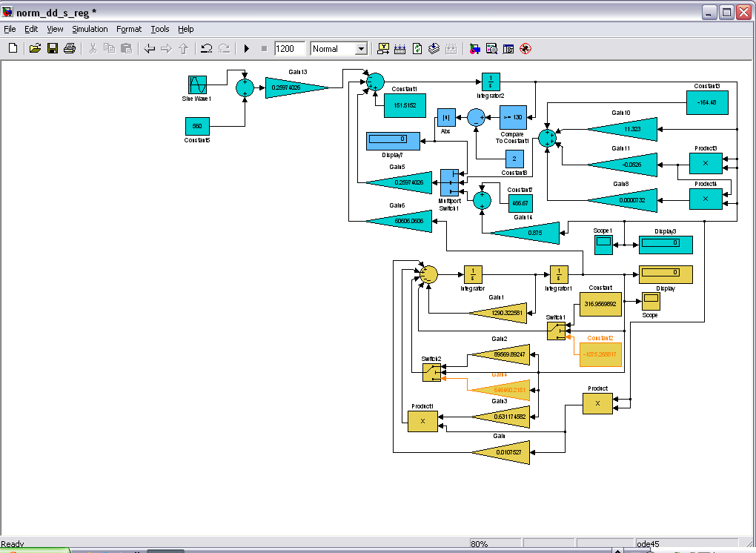Click the Undo arrow in the toolbar
756x553 pixels.
[207, 49]
